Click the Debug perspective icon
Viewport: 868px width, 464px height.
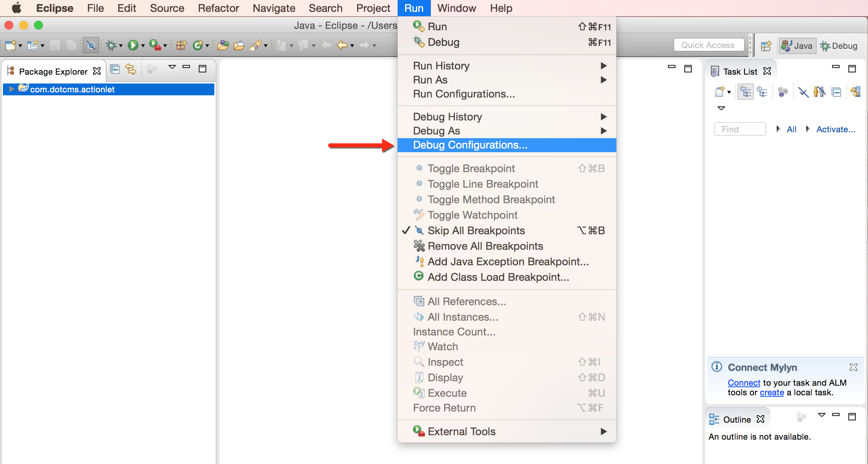(840, 44)
